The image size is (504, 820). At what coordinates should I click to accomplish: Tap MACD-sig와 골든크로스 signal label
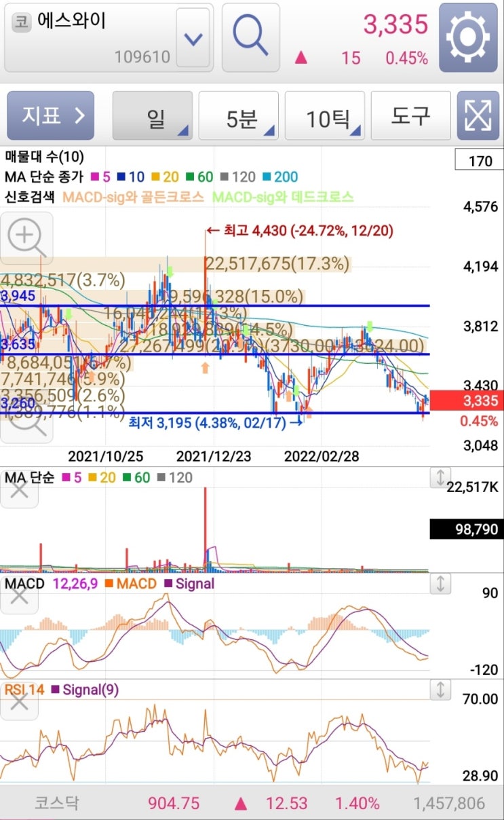pyautogui.click(x=133, y=197)
